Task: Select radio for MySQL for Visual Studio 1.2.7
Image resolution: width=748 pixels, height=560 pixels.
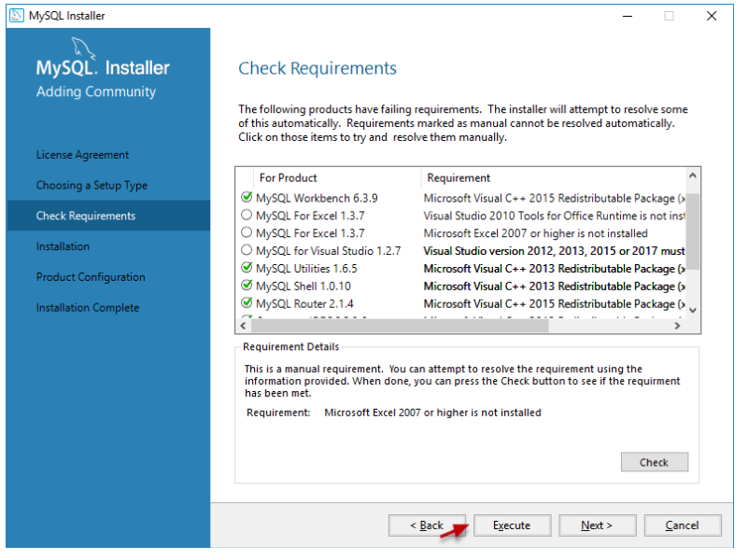Action: point(247,250)
